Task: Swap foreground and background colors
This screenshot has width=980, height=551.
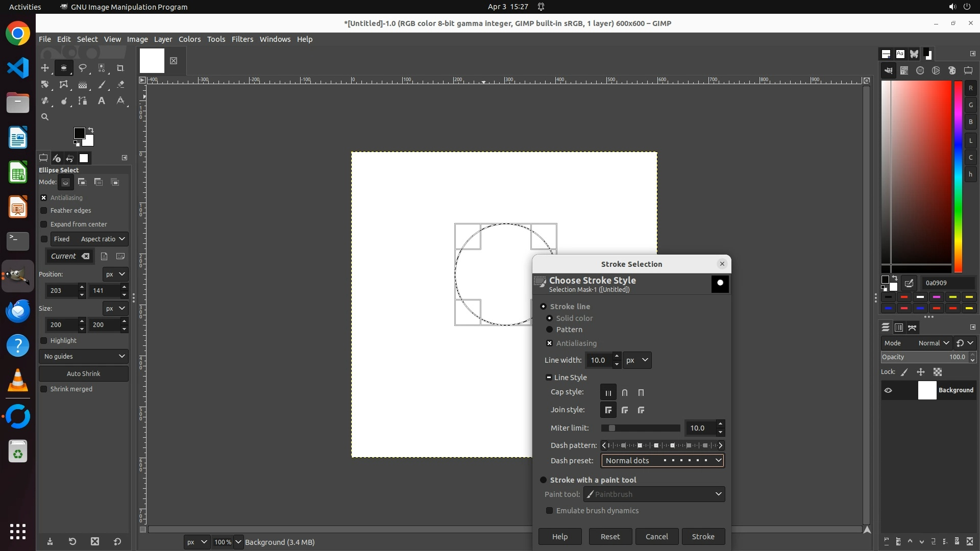Action: (x=91, y=130)
